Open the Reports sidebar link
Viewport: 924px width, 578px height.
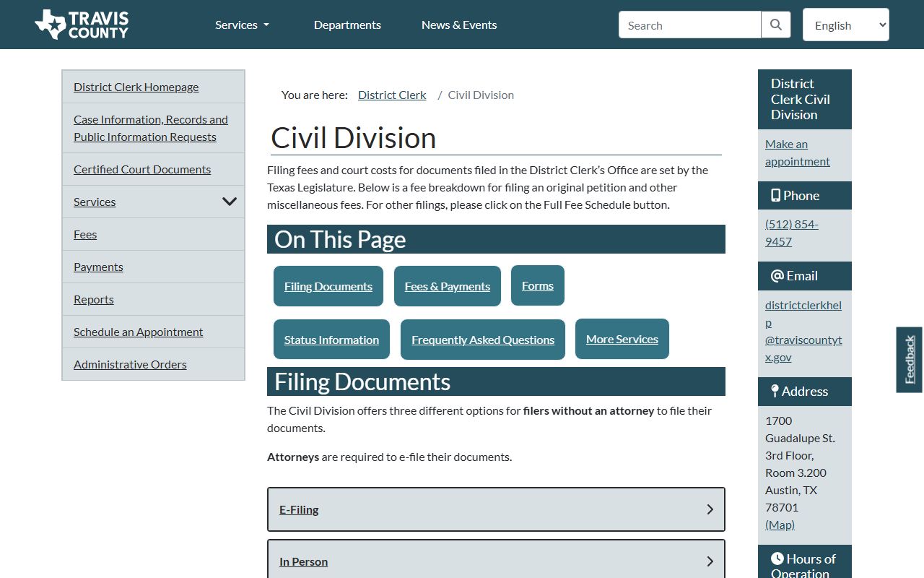[94, 299]
